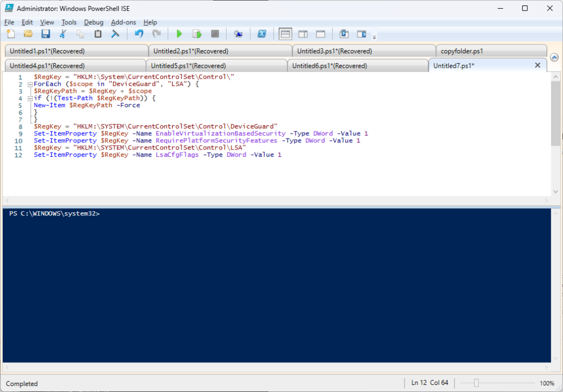This screenshot has width=563, height=392.
Task: Save the script with the floppy disk icon
Action: tap(45, 34)
